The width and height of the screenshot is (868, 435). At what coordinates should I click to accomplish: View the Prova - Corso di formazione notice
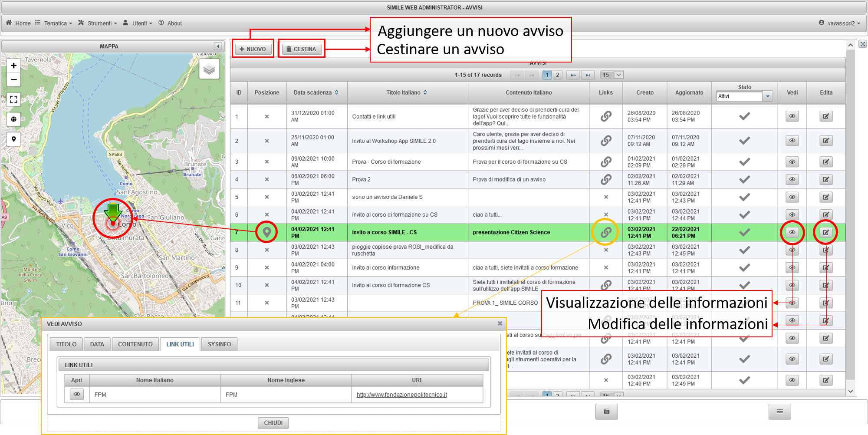(792, 162)
